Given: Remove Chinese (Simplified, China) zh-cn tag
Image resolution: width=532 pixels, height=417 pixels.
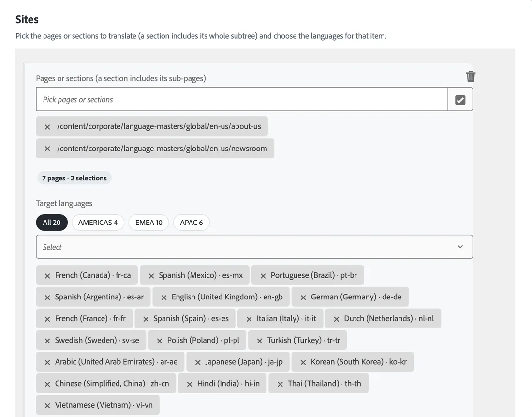Looking at the screenshot, I should (47, 384).
